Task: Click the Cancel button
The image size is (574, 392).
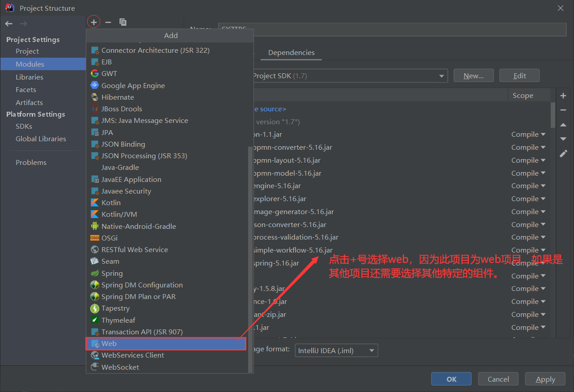Action: (498, 379)
